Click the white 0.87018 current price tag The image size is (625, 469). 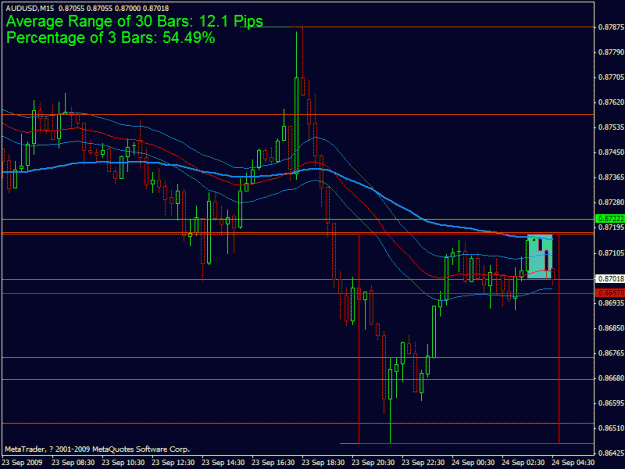click(x=610, y=279)
